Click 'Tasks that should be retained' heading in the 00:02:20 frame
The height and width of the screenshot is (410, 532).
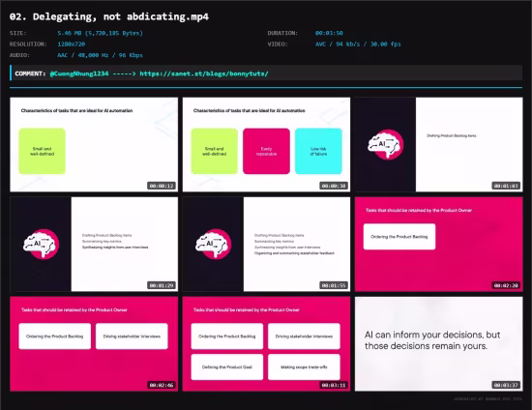419,210
